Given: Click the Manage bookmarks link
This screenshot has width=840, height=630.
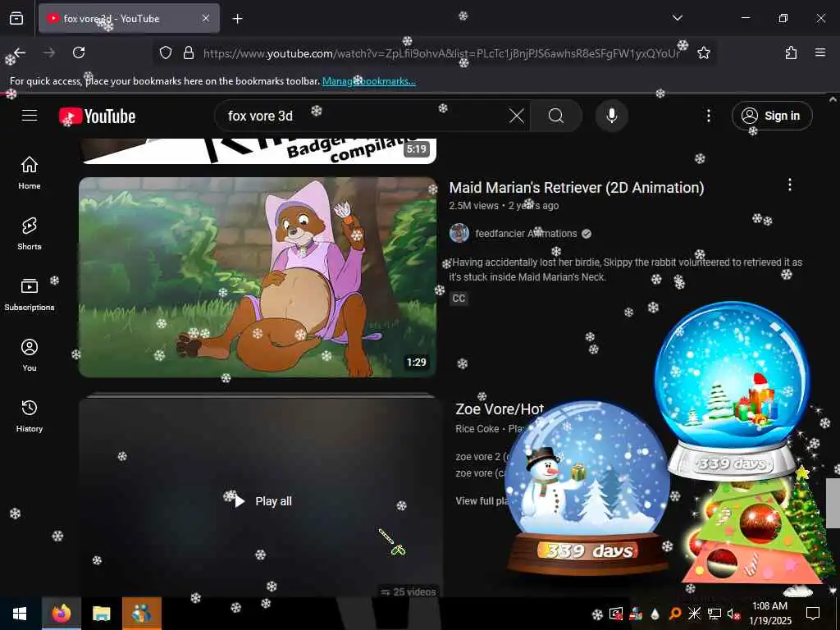Looking at the screenshot, I should point(368,81).
